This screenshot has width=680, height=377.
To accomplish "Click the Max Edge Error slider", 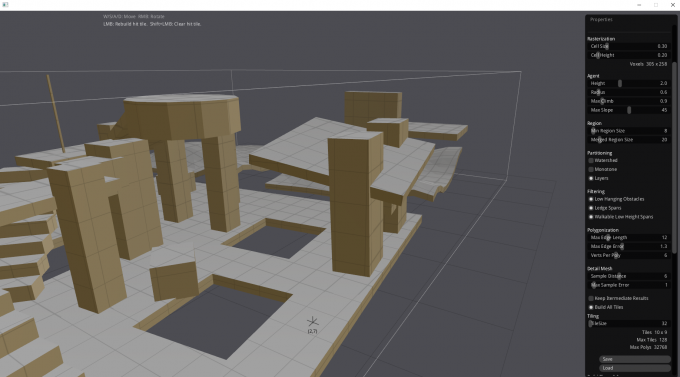I will click(629, 246).
